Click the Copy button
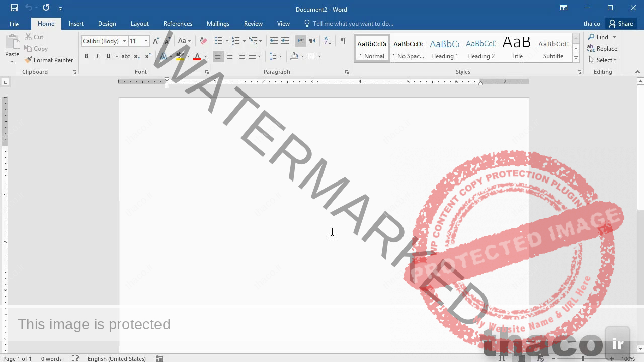Image resolution: width=644 pixels, height=362 pixels. pos(36,49)
